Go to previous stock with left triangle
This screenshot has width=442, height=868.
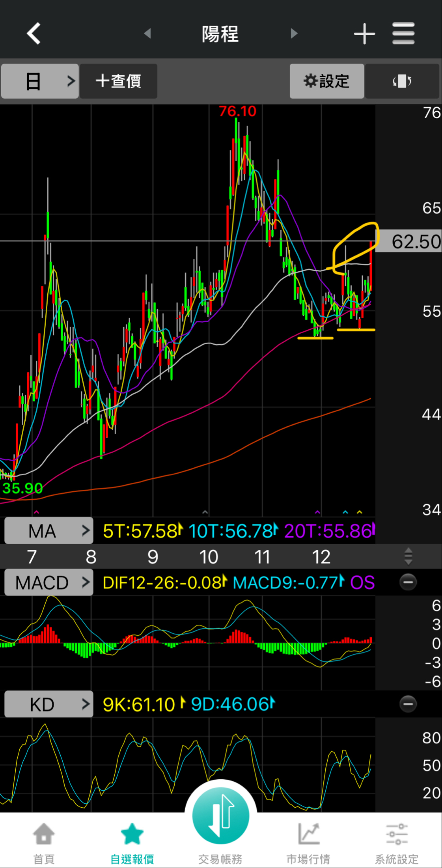click(147, 33)
